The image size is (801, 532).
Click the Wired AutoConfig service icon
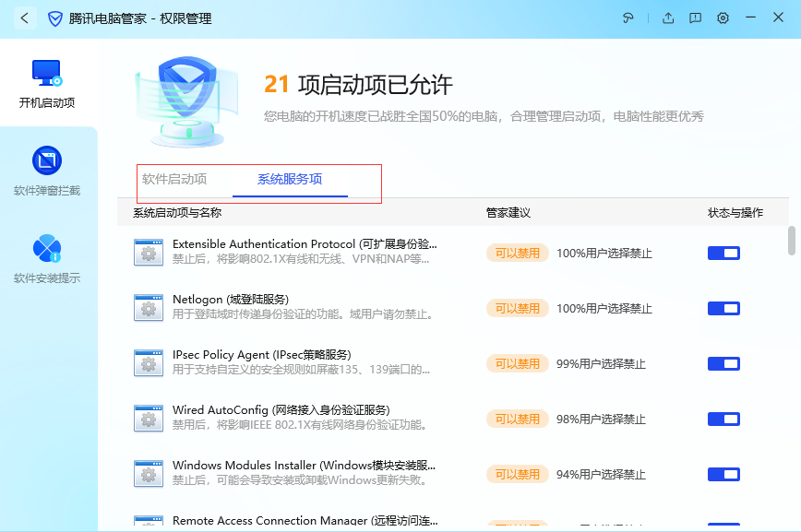coord(149,419)
